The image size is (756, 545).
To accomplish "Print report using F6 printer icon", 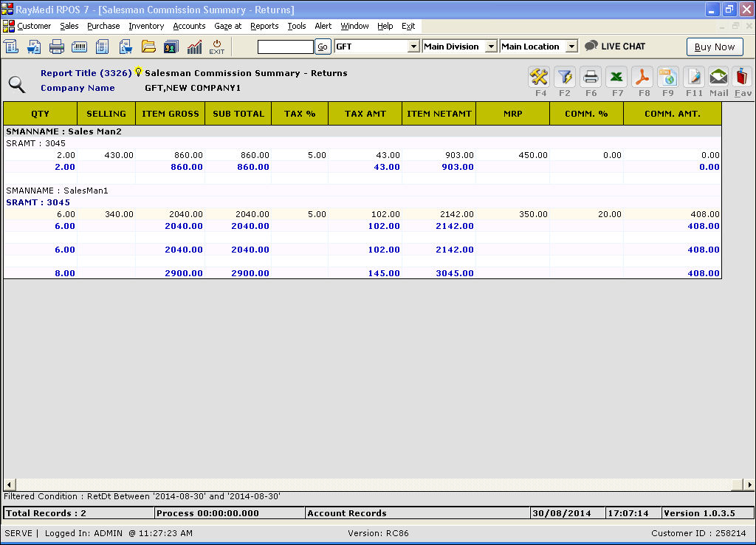I will pos(591,77).
